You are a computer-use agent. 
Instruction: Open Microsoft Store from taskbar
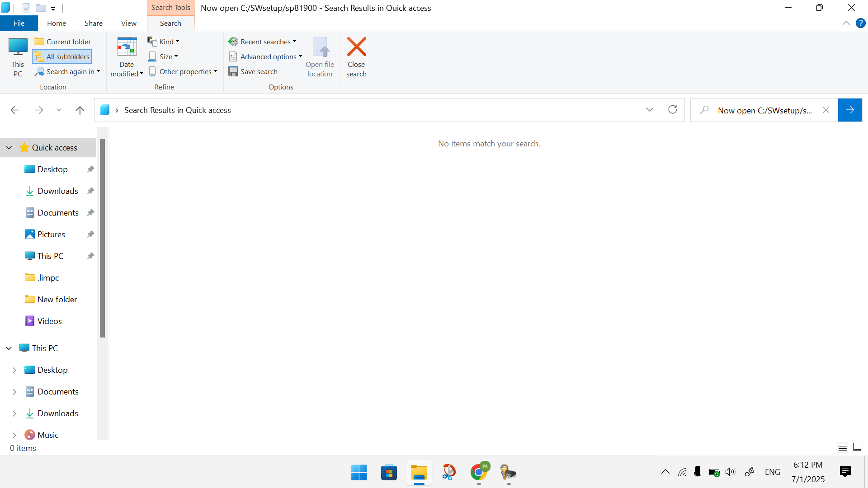coord(389,473)
